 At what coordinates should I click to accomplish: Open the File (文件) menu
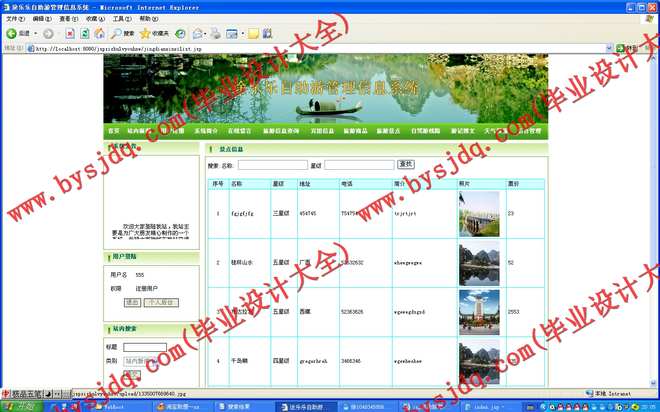click(15, 19)
